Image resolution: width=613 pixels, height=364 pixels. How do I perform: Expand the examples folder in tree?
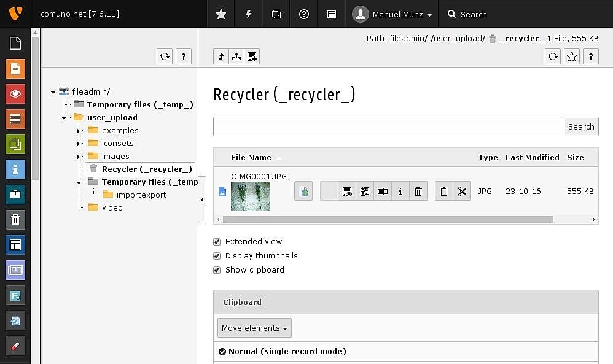[79, 131]
